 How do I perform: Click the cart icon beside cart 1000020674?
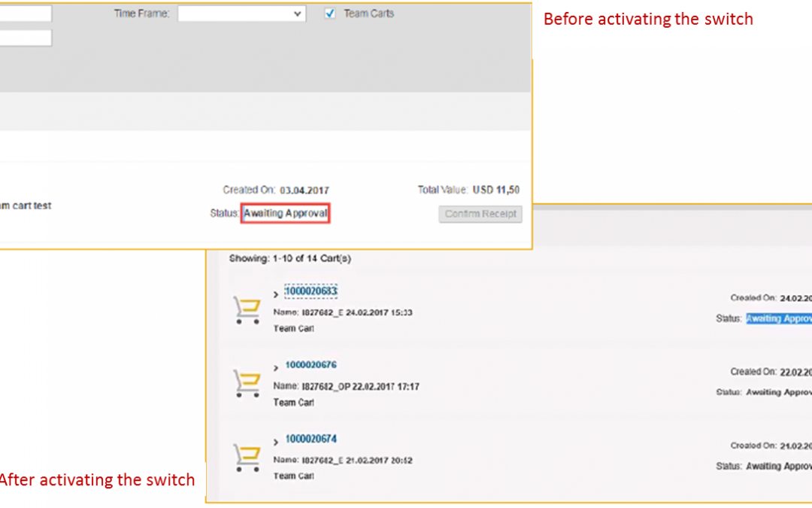pyautogui.click(x=247, y=458)
